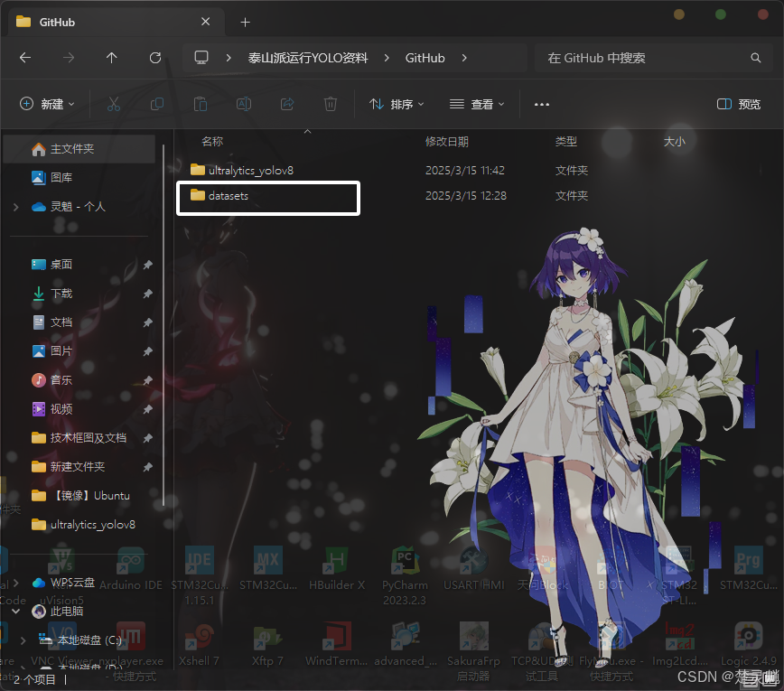Expand the 灵魁 - 个人 OneDrive node
This screenshot has height=691, width=784.
16,207
